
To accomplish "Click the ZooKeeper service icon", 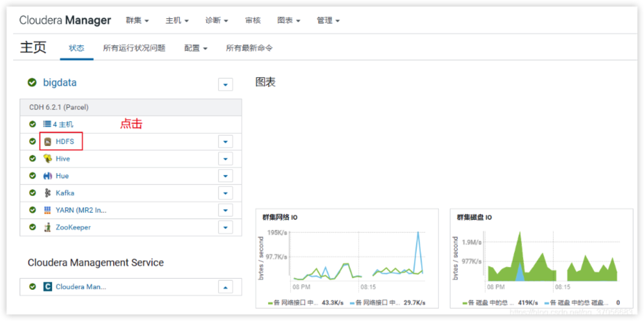I will click(x=47, y=228).
